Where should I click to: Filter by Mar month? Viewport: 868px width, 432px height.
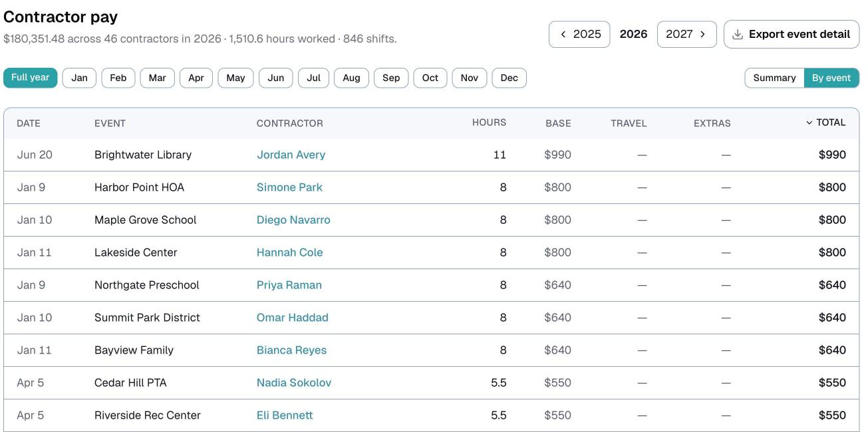(x=158, y=78)
